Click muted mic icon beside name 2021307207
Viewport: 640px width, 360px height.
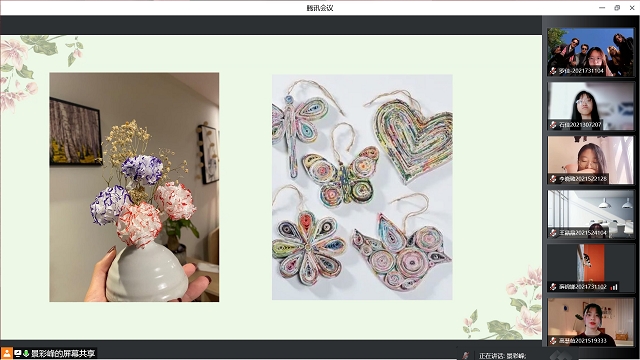[x=553, y=125]
